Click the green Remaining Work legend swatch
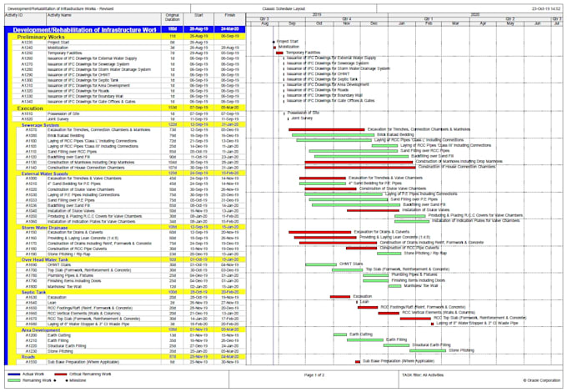The width and height of the screenshot is (567, 392). [14, 380]
